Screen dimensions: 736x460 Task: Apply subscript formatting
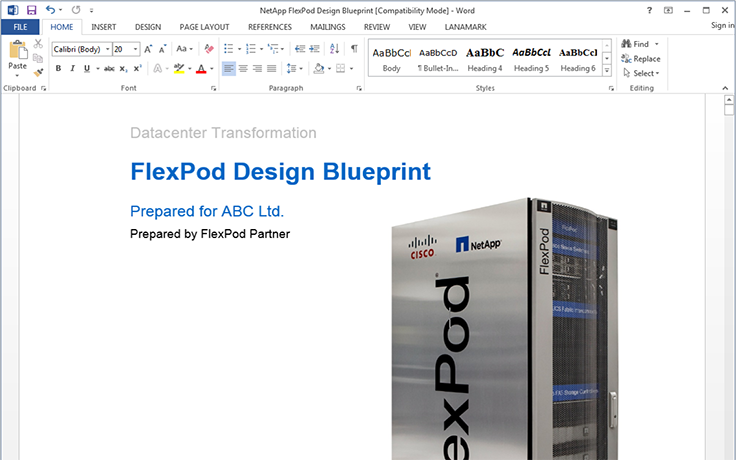coord(124,69)
